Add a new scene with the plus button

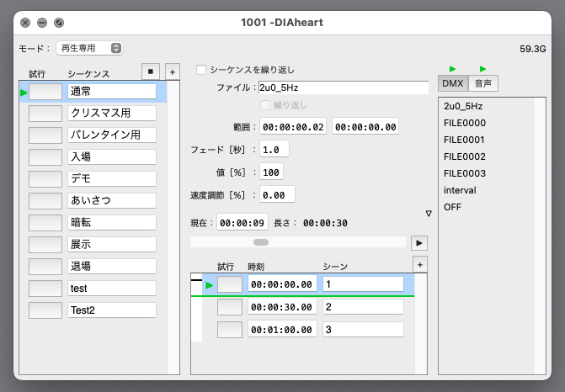(420, 265)
